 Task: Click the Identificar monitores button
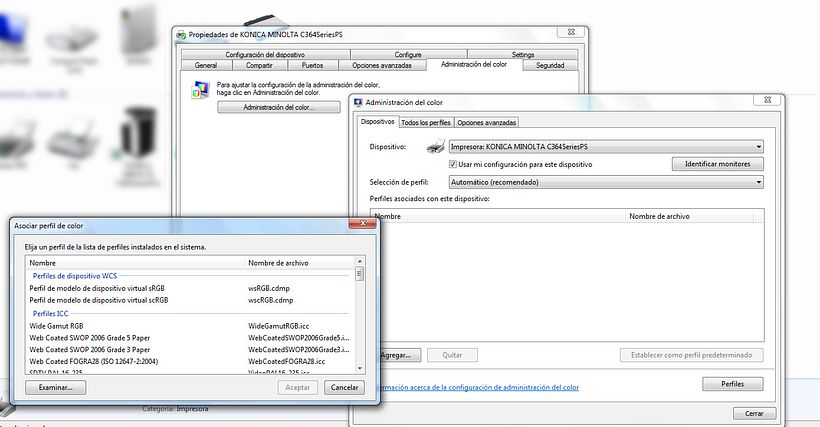tap(718, 164)
